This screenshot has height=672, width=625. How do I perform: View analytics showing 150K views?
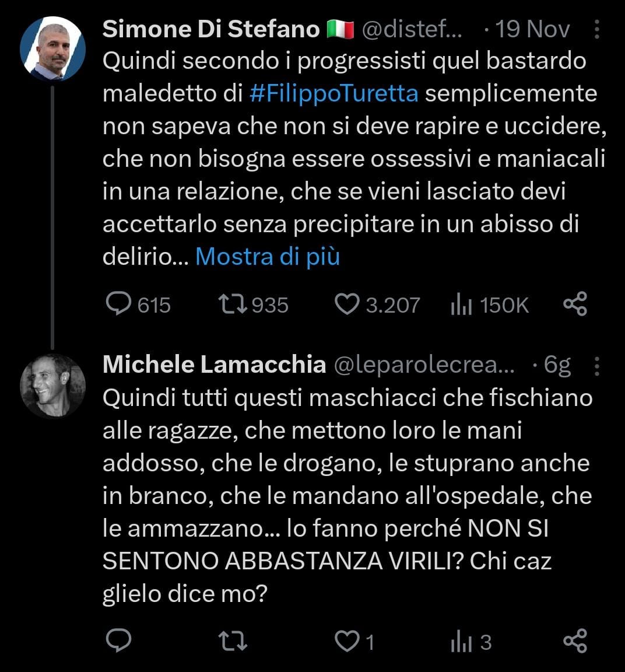click(x=461, y=304)
